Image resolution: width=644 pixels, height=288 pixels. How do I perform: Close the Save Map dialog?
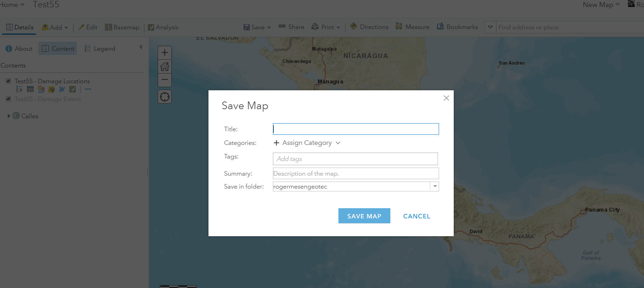(446, 98)
